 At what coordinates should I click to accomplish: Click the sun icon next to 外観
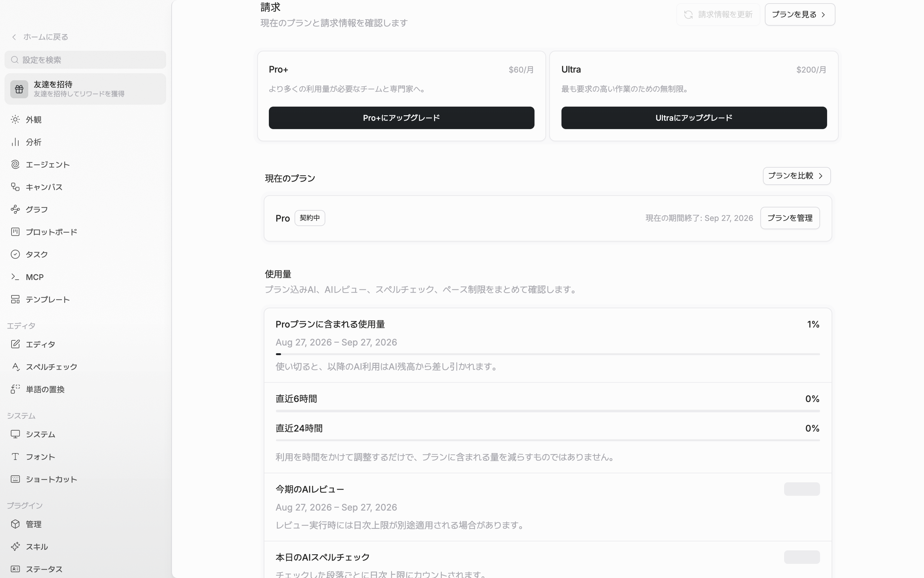pyautogui.click(x=15, y=120)
